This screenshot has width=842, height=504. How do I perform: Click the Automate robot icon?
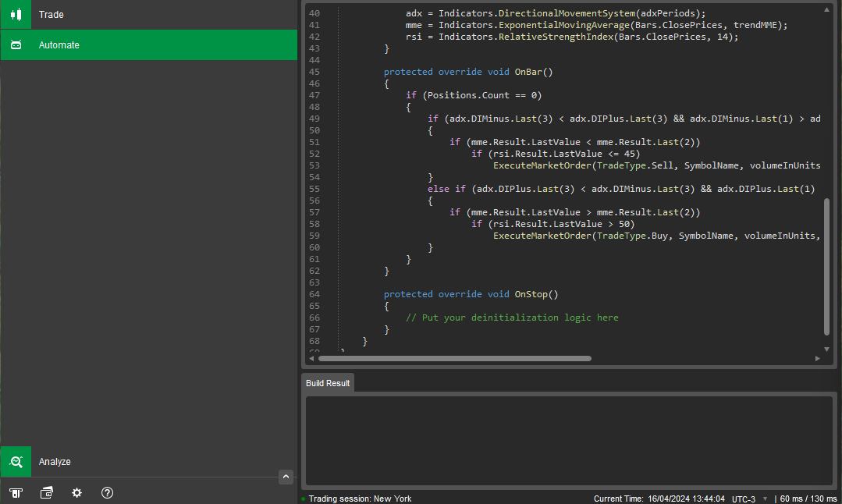tap(16, 45)
